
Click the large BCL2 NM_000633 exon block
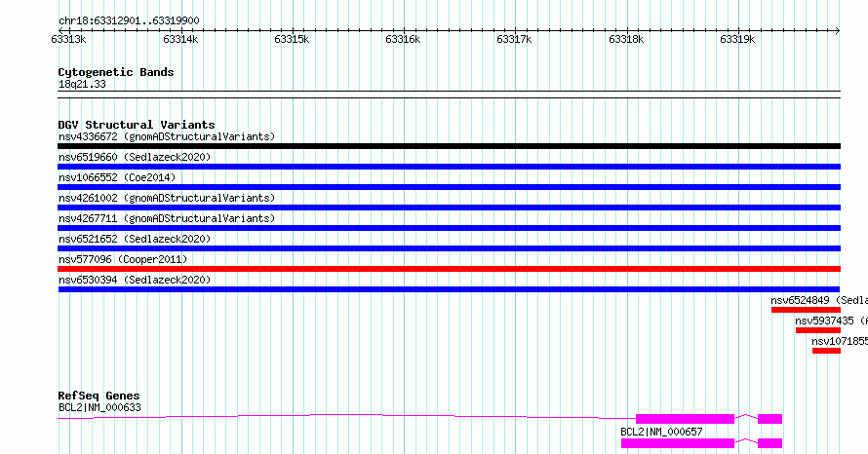[685, 419]
